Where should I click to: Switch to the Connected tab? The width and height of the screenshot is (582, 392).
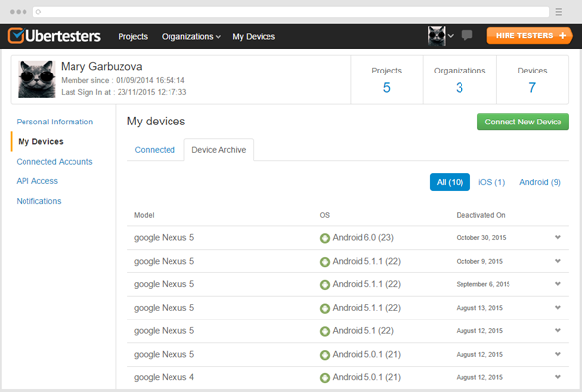click(155, 150)
